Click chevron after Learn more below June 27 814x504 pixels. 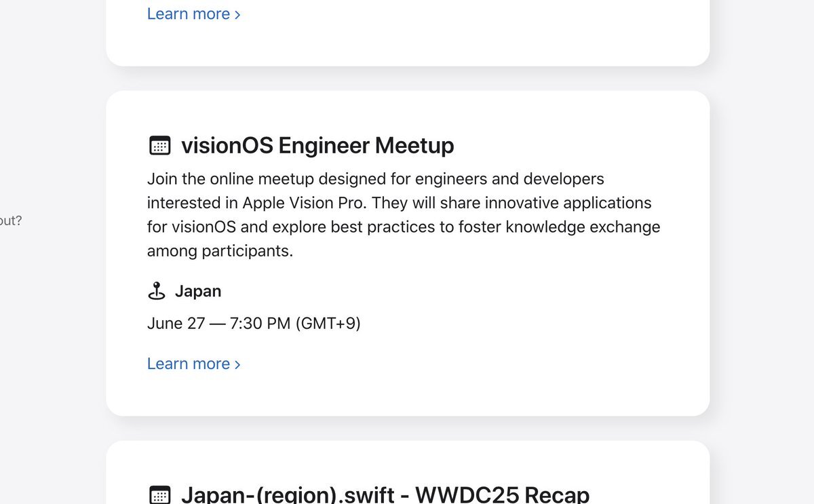pos(237,364)
